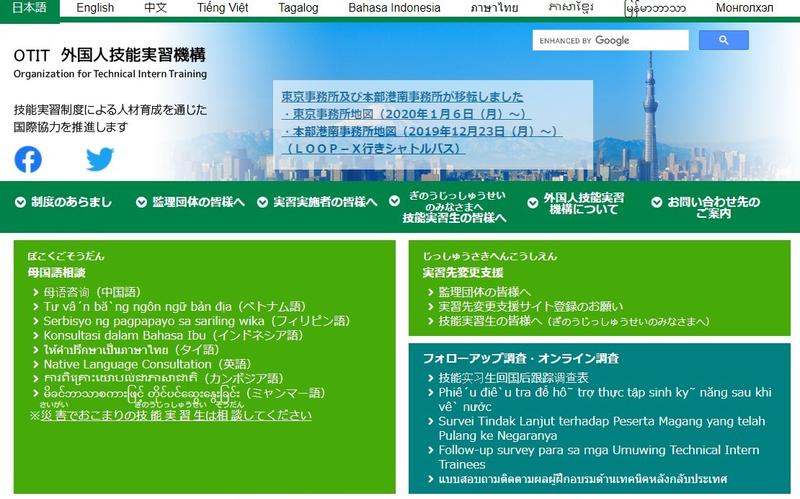Open the 災害でおこまりの技能実習生 consultation link

[x=176, y=415]
